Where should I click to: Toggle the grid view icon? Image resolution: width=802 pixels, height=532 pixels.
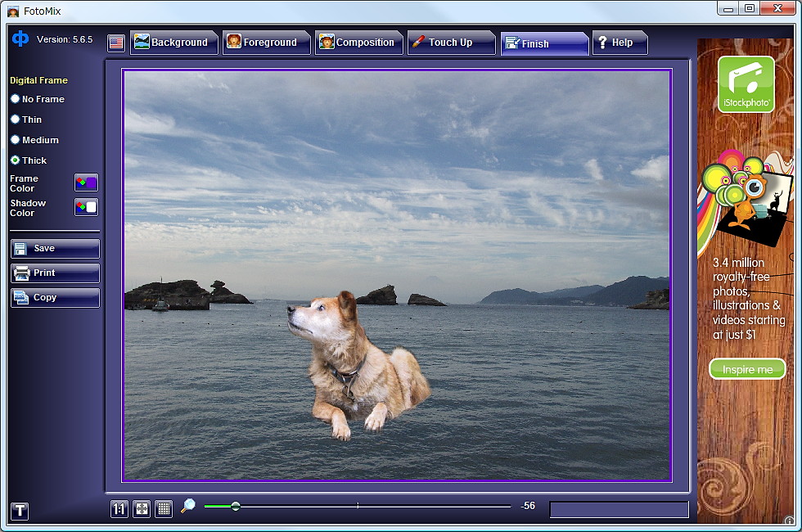(163, 508)
